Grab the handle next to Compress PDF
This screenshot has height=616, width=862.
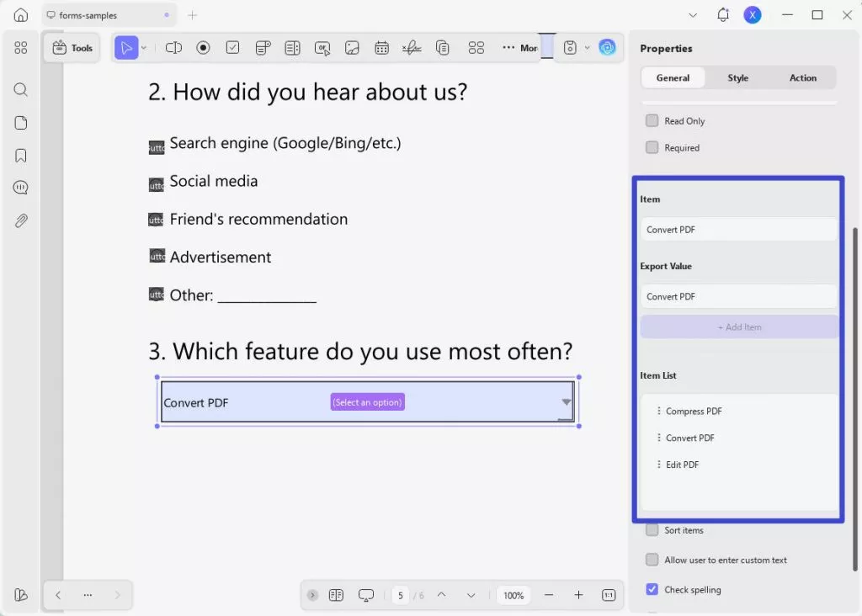(658, 411)
